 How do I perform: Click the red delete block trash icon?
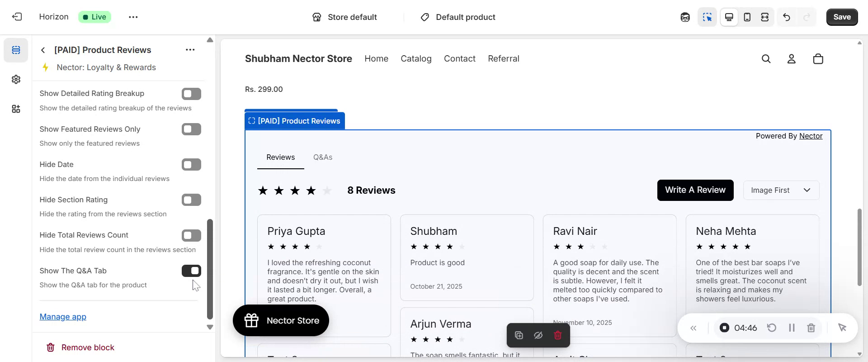pos(557,335)
